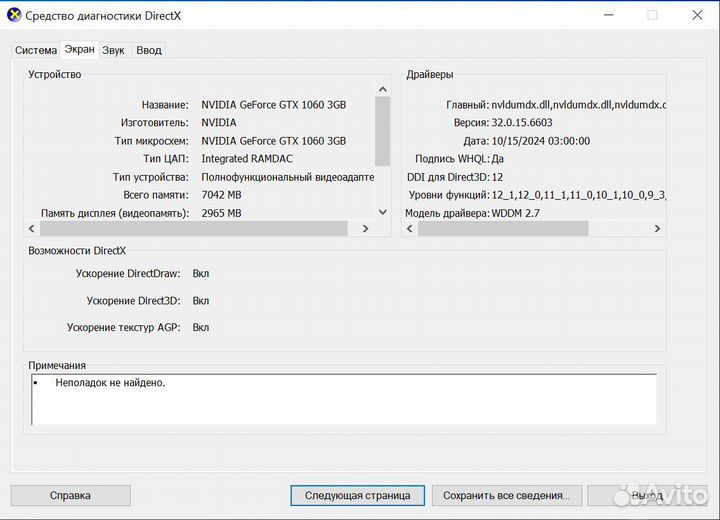Click the up arrow of the Устройство vertical scrollbar

pyautogui.click(x=381, y=90)
